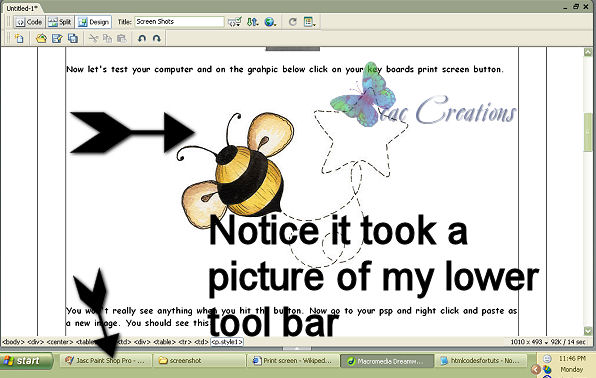The height and width of the screenshot is (378, 596).
Task: Switch to Split view
Action: [60, 22]
